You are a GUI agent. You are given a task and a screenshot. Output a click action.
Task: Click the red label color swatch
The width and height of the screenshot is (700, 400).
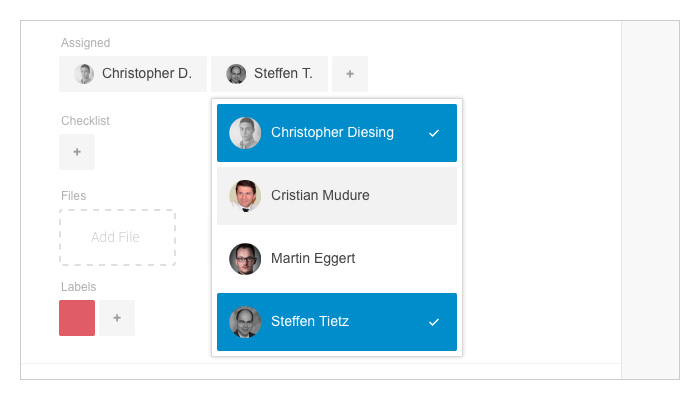point(77,318)
